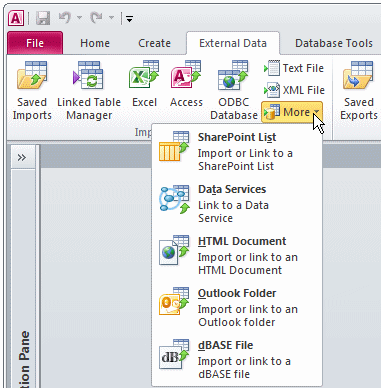Choose SharePoint List from More menu
The width and height of the screenshot is (381, 388).
237,151
